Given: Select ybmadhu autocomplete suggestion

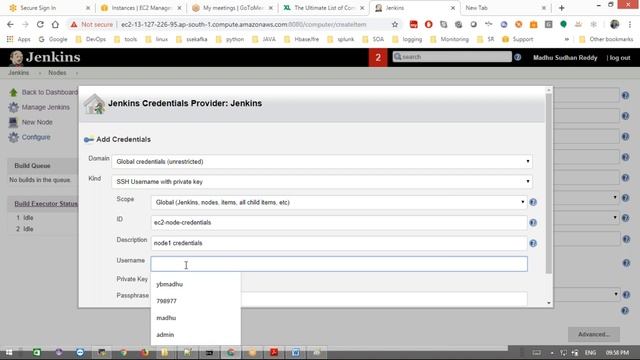Looking at the screenshot, I should 196,284.
